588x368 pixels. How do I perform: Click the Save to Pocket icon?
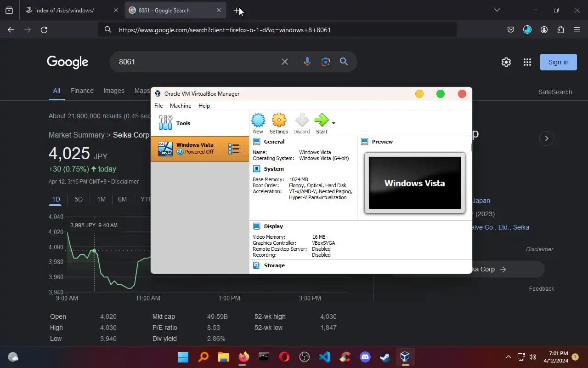pyautogui.click(x=511, y=30)
